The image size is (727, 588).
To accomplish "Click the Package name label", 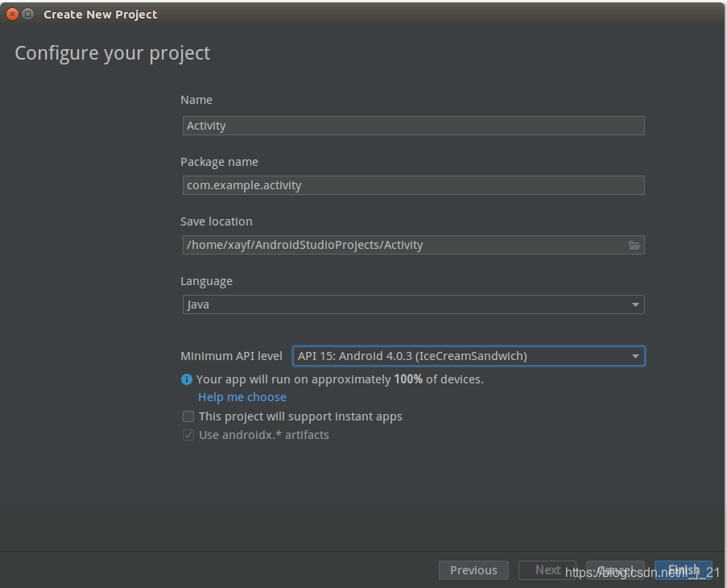I will pos(219,162).
